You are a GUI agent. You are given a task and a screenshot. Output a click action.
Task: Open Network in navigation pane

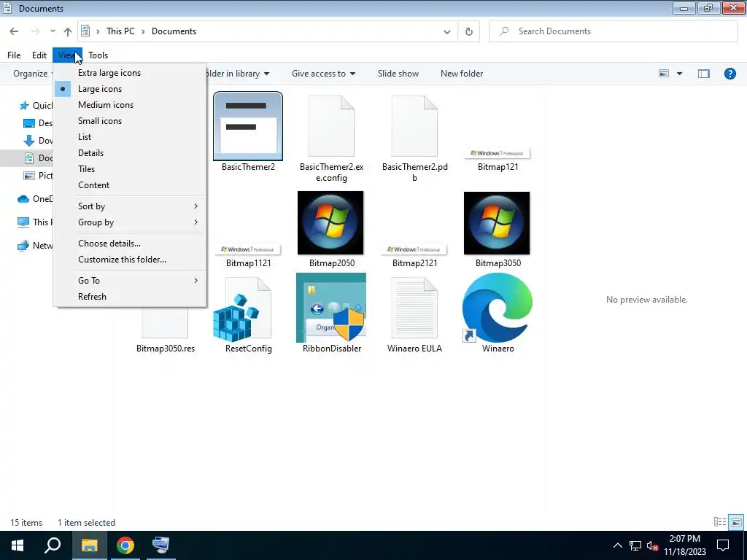coord(35,246)
